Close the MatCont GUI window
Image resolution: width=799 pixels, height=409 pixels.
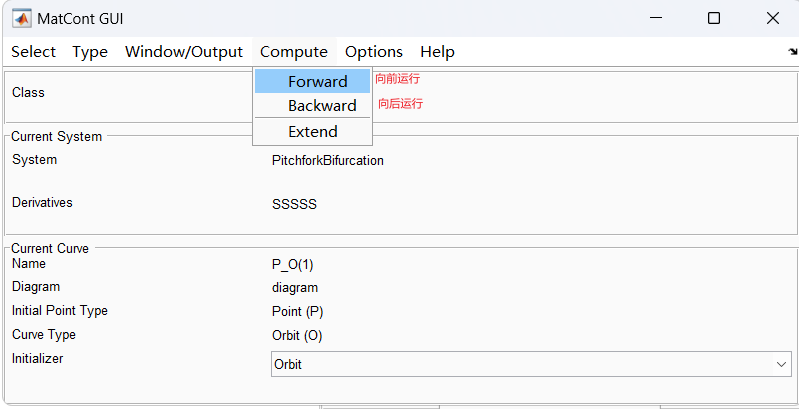(x=773, y=18)
